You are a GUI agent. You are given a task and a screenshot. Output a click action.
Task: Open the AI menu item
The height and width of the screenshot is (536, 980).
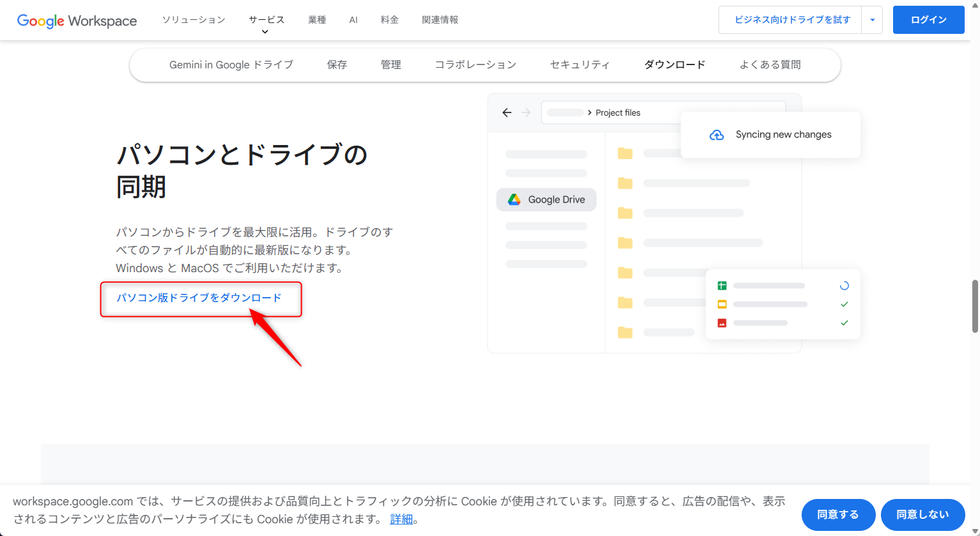click(x=354, y=20)
